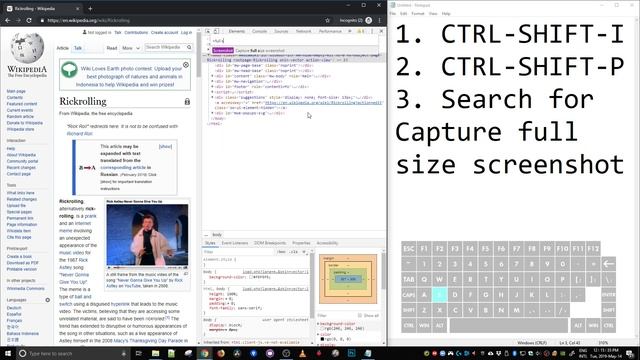This screenshot has width=640, height=360.
Task: Open the Chrome three-dot menu
Action: [379, 20]
